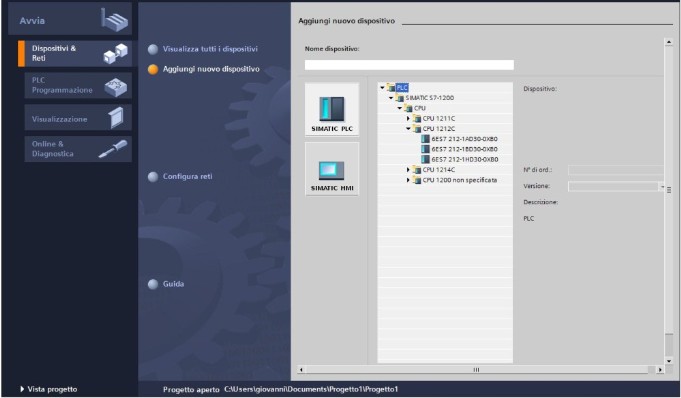Viewport: 681px width, 398px height.
Task: Collapse the CPU 1212C node
Action: tap(408, 129)
